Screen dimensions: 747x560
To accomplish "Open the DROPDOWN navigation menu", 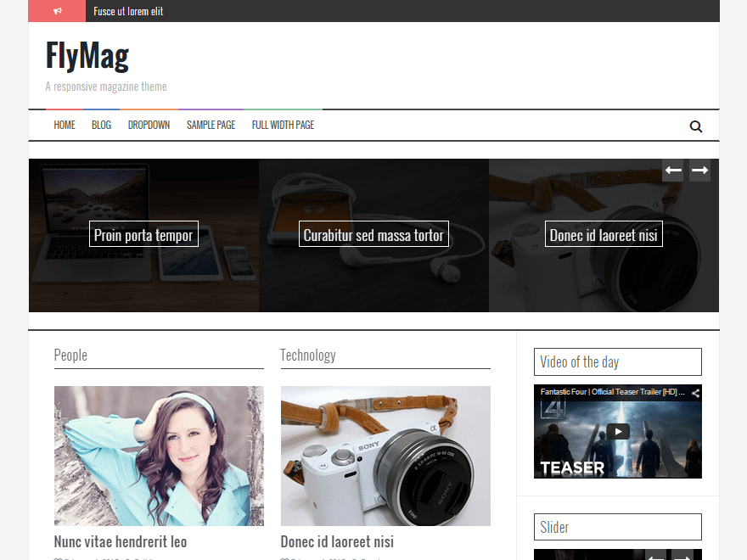I will [149, 125].
